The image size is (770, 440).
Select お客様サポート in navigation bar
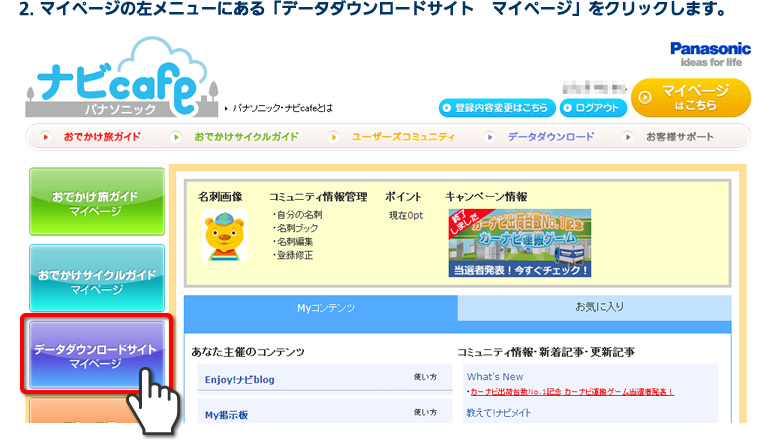coord(680,137)
